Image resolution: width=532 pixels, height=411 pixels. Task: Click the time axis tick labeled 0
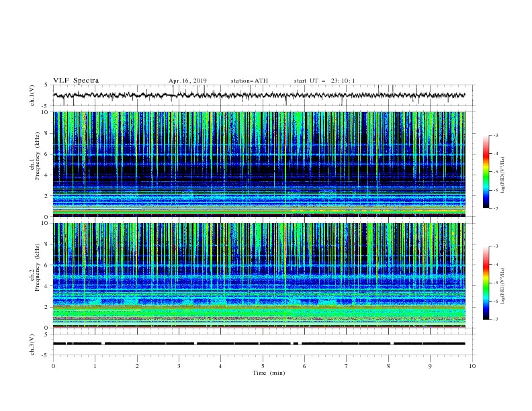(x=53, y=366)
